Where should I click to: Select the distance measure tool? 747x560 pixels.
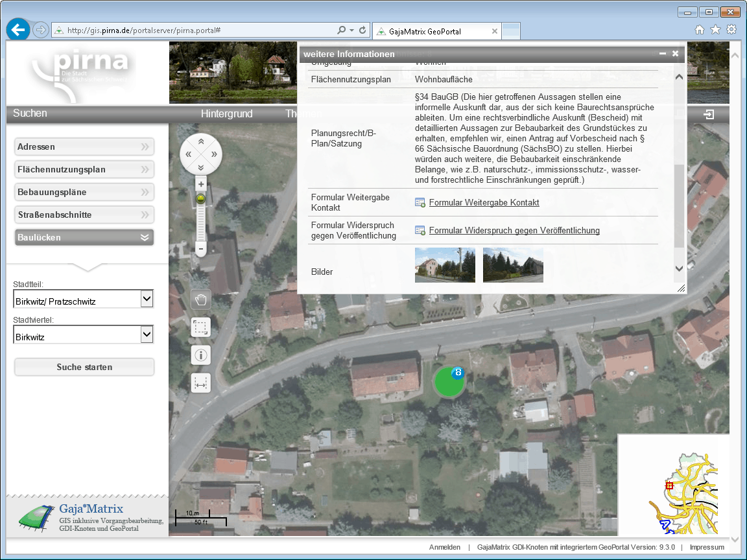click(x=201, y=384)
